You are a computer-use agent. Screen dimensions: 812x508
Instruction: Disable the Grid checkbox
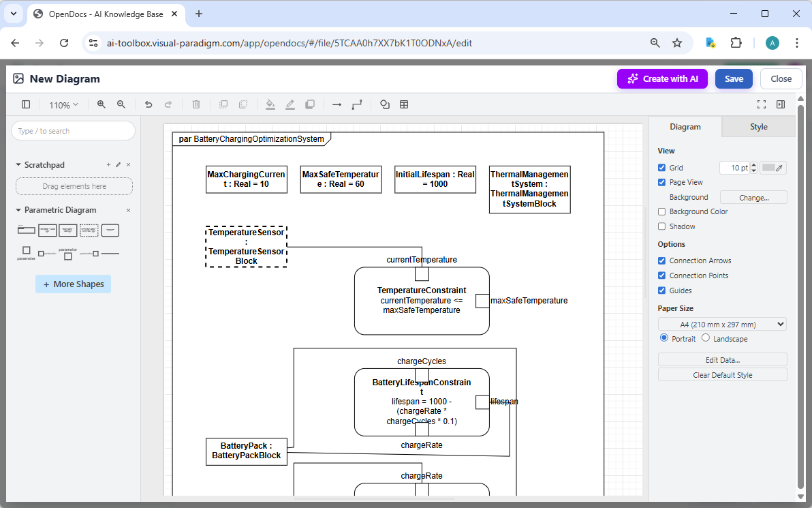(x=661, y=167)
